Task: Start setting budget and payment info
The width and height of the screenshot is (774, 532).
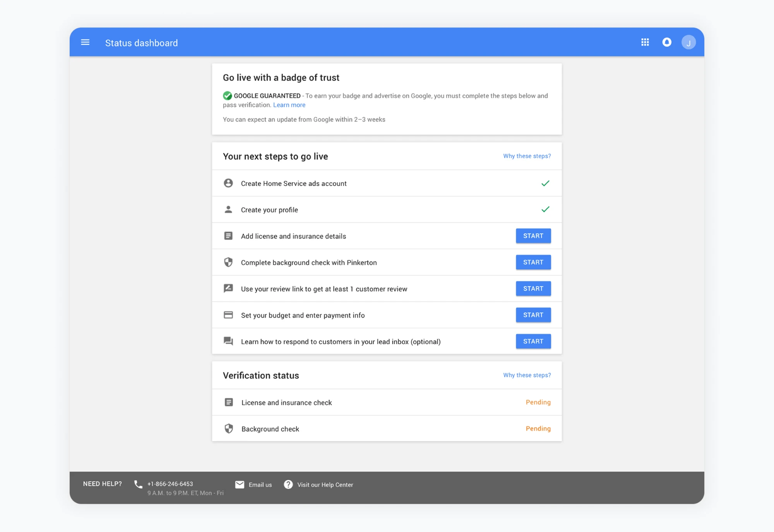Action: [x=533, y=315]
